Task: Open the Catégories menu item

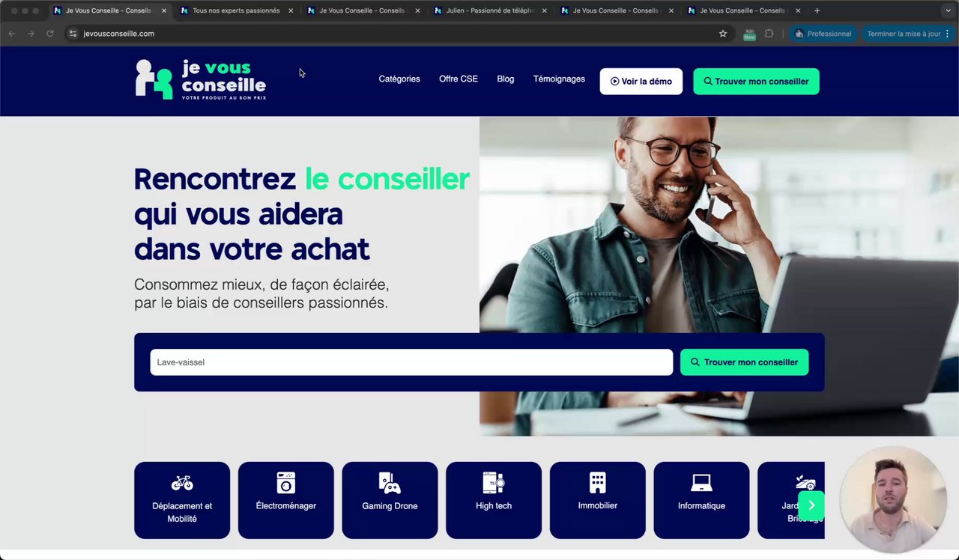Action: point(399,79)
